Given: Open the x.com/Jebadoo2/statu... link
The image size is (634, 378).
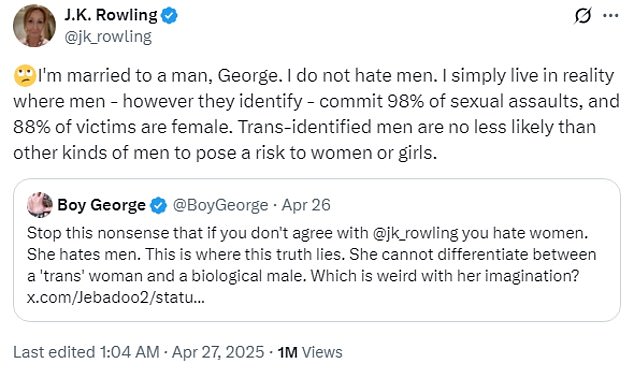Looking at the screenshot, I should coord(116,298).
